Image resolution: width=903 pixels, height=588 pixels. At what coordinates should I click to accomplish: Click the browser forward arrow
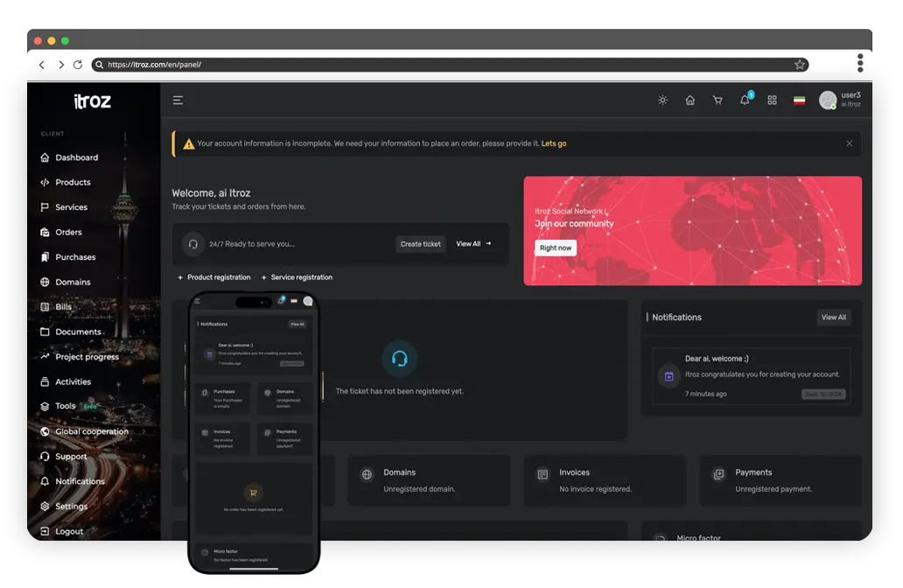[60, 65]
